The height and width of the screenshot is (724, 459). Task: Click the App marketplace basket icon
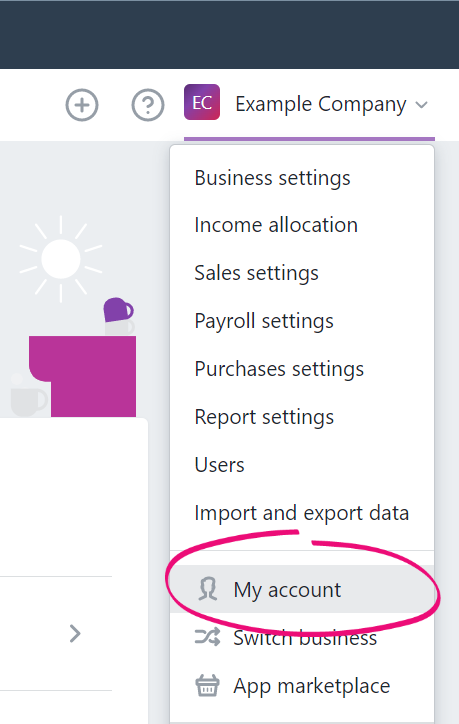pos(207,685)
